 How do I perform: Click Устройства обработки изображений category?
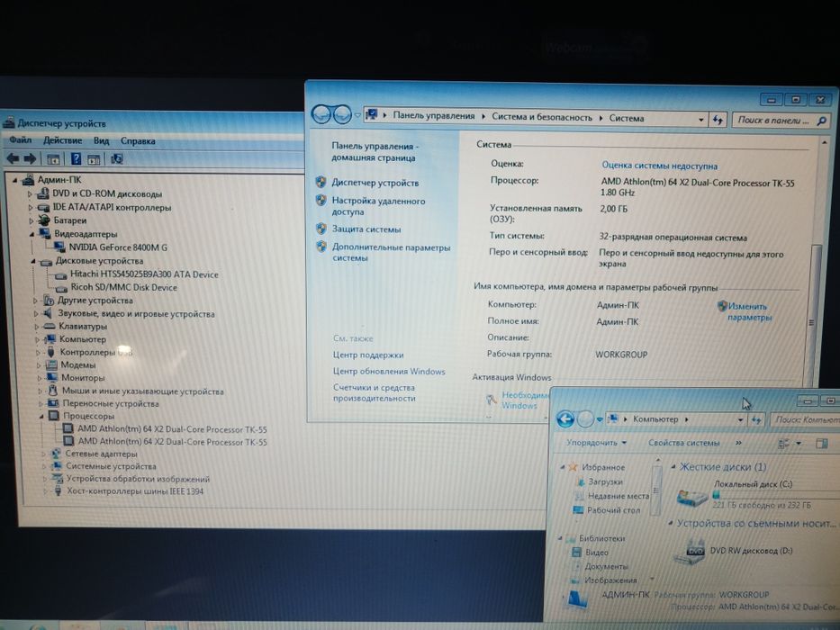pos(138,479)
